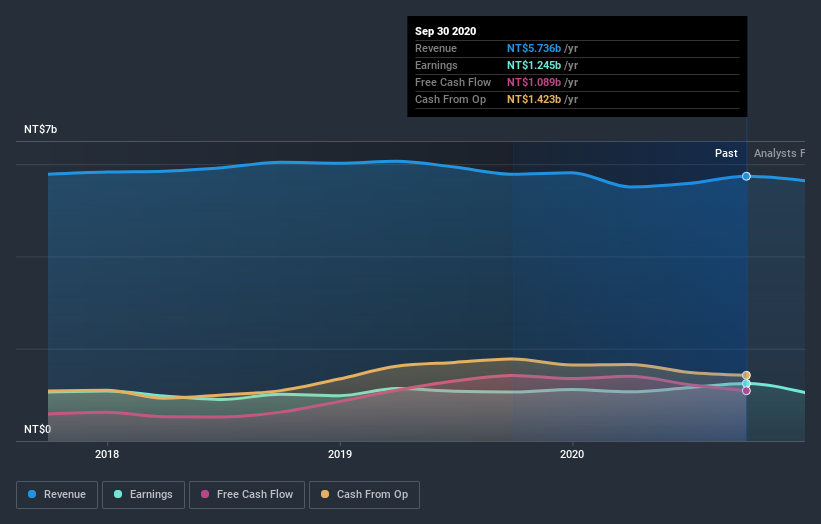Click the Revenue row label in tooltip
This screenshot has width=821, height=524.
(x=436, y=48)
